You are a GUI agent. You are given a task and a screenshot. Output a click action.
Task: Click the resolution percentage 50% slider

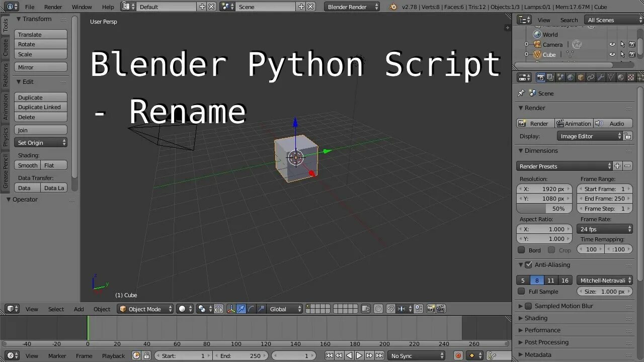544,208
